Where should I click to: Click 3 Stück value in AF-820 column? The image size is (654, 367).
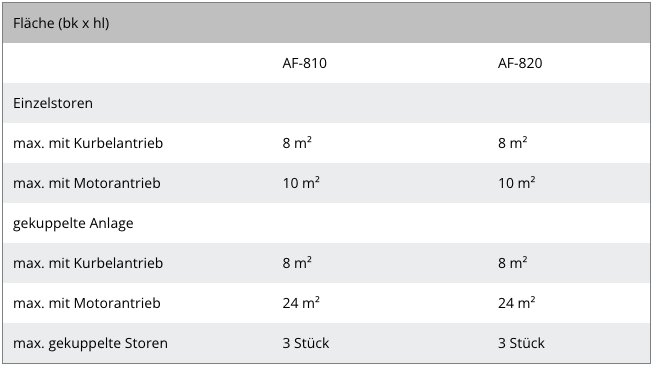521,343
